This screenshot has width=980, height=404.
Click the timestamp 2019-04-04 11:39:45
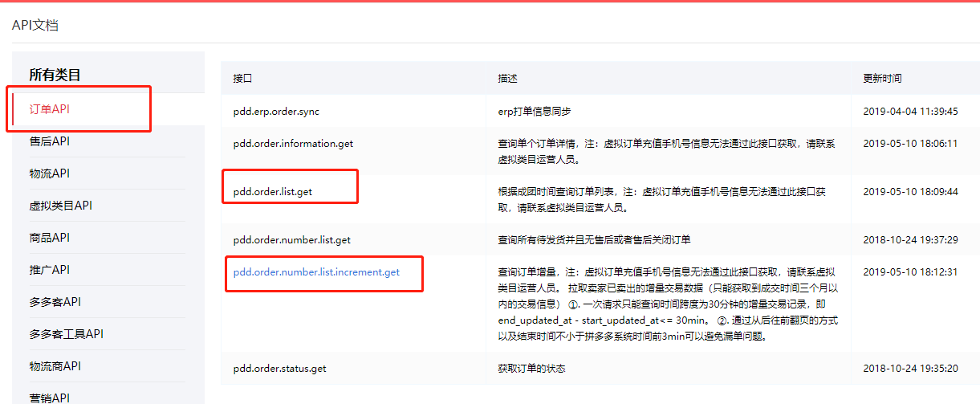[910, 112]
